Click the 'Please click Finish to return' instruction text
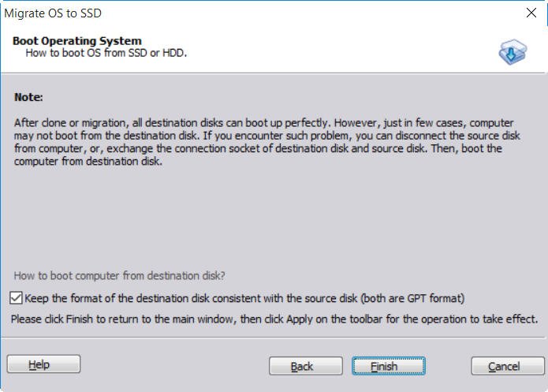 click(274, 319)
